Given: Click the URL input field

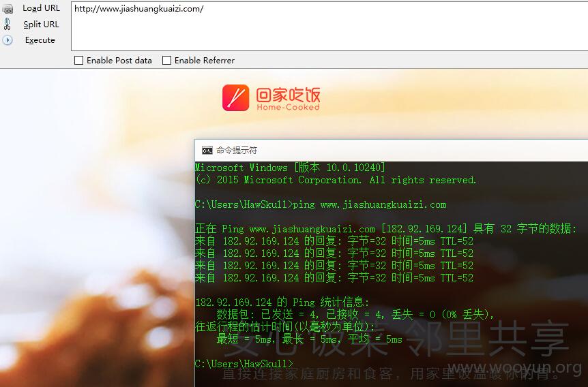Looking at the screenshot, I should point(329,26).
